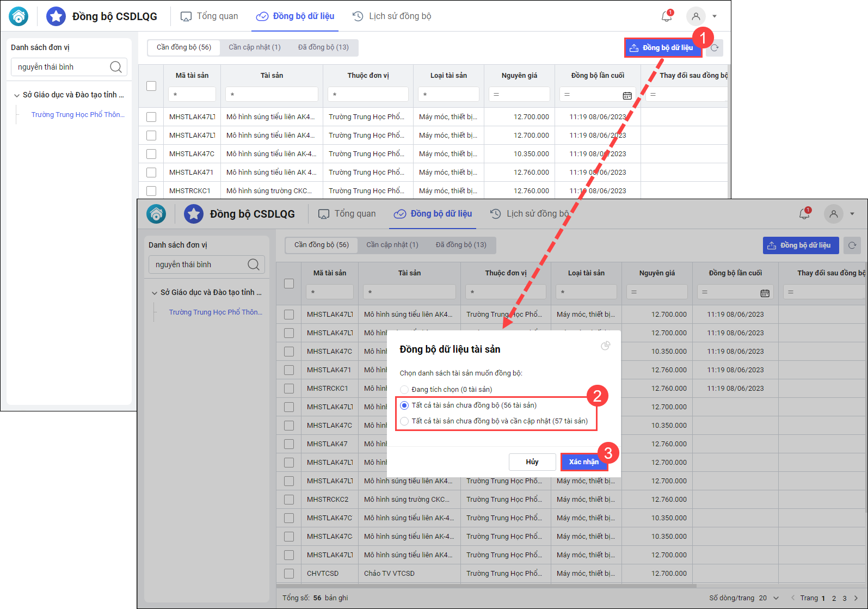Focus the 'Nguyên giá' filter box in front window
The height and width of the screenshot is (609, 868).
(657, 292)
